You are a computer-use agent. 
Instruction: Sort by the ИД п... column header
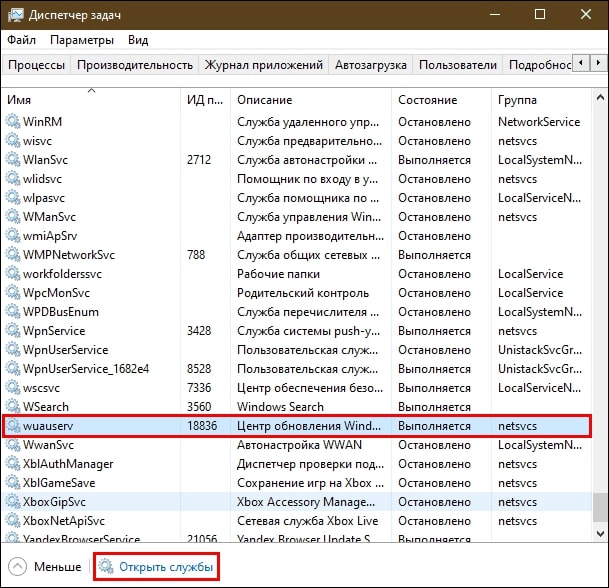click(205, 100)
